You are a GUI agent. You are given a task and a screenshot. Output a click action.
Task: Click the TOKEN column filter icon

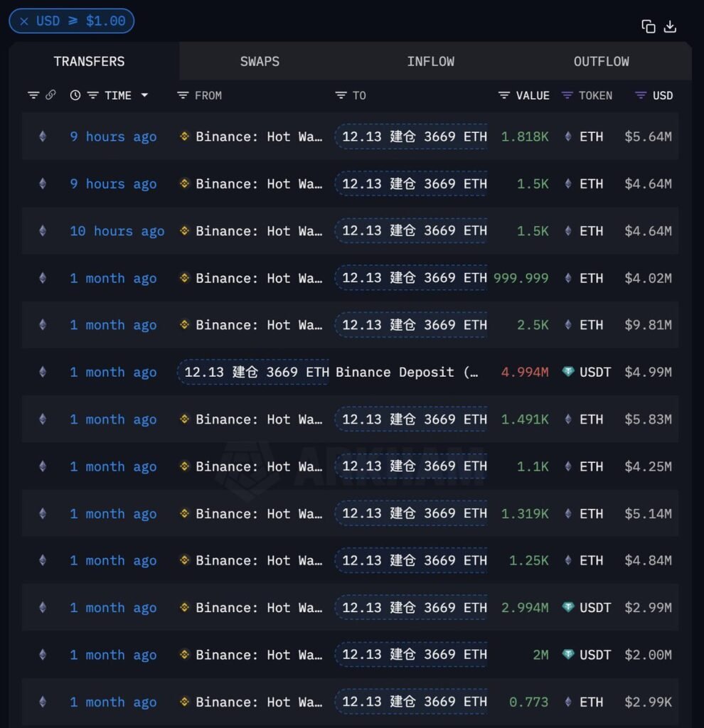(567, 95)
